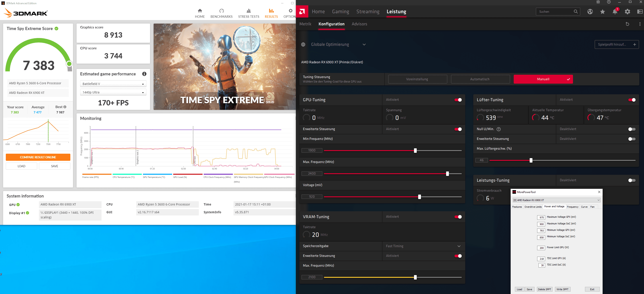
Task: Toggle GPU Erweiterte Steuerung switch
Action: point(458,129)
